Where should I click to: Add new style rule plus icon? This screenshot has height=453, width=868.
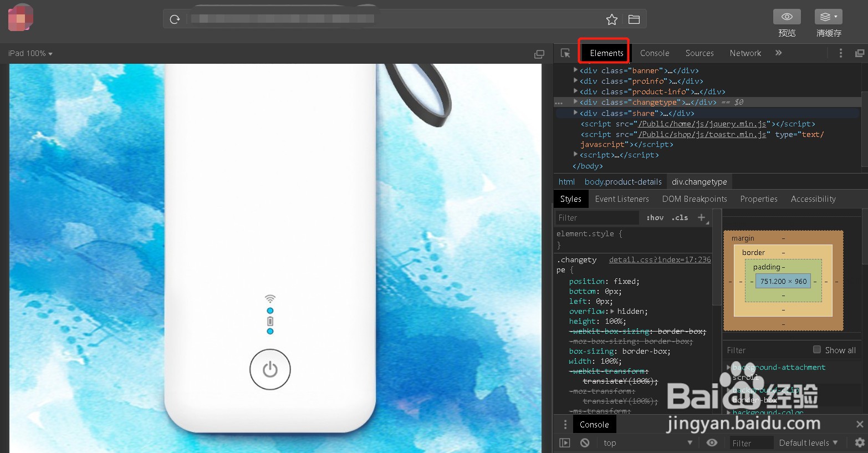702,217
